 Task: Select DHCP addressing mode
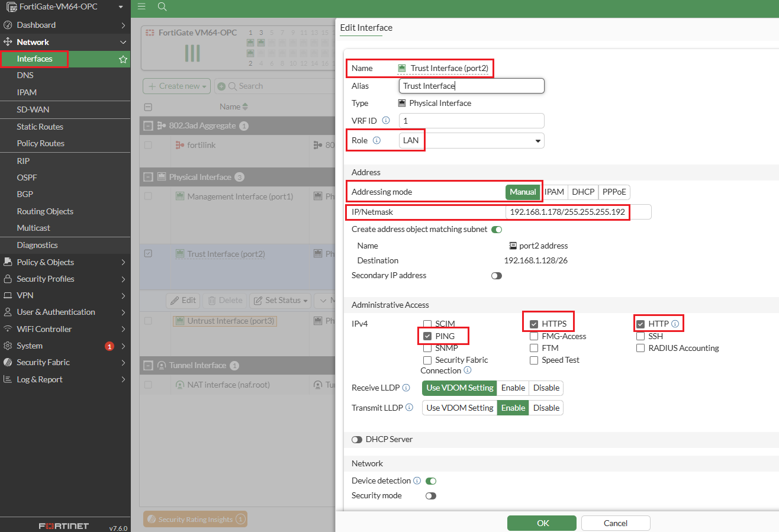coord(583,192)
